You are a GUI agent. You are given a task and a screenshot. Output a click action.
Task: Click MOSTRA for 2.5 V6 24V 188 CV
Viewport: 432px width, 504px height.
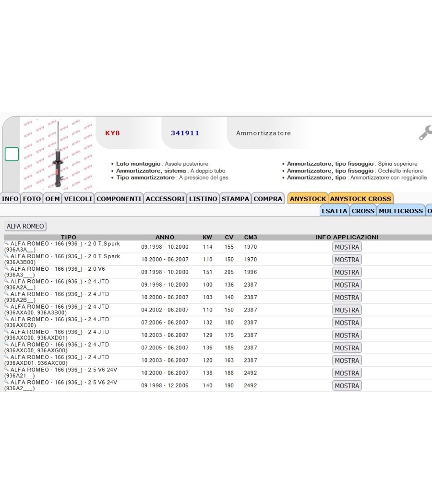347,373
